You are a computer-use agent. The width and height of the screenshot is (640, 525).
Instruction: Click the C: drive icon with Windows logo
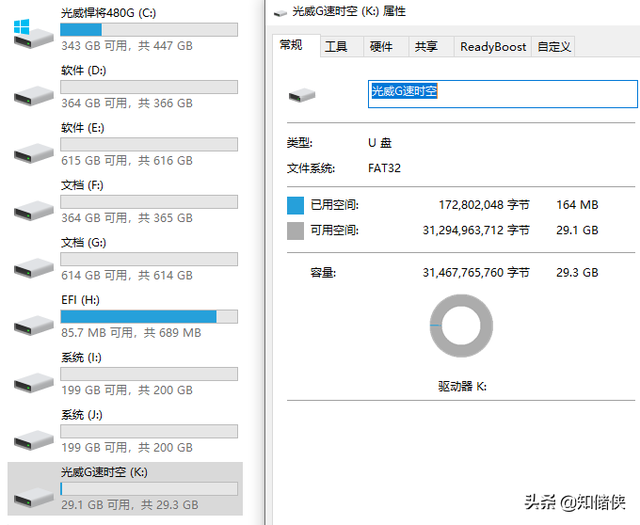tap(33, 32)
